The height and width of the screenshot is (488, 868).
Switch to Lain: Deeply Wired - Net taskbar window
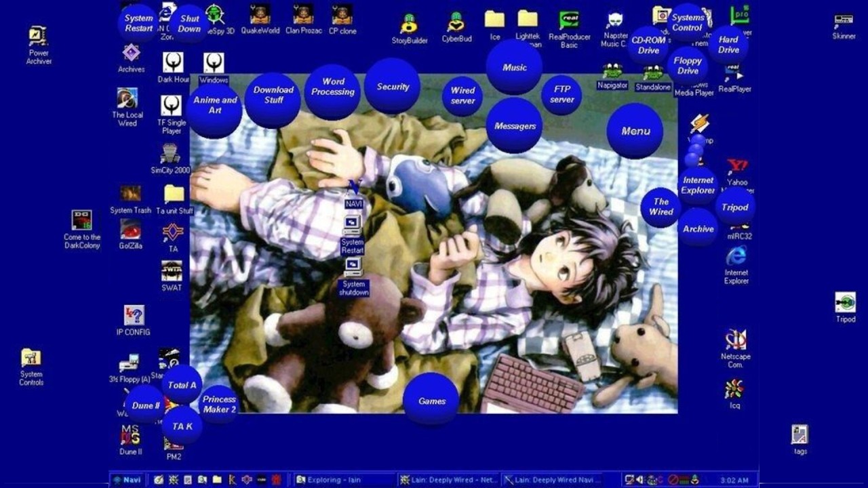[448, 480]
